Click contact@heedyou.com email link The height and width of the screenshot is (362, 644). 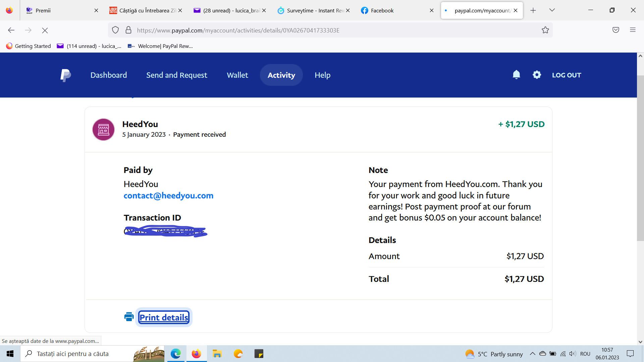coord(168,195)
